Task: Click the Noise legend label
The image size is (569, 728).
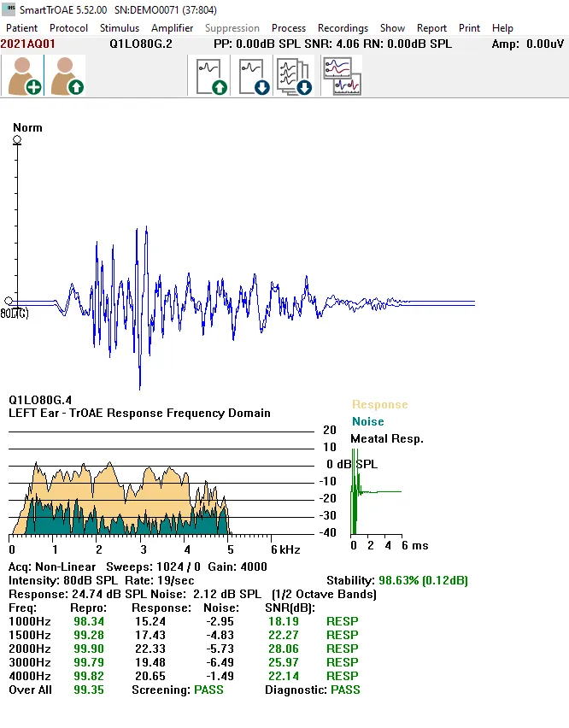Action: point(368,421)
